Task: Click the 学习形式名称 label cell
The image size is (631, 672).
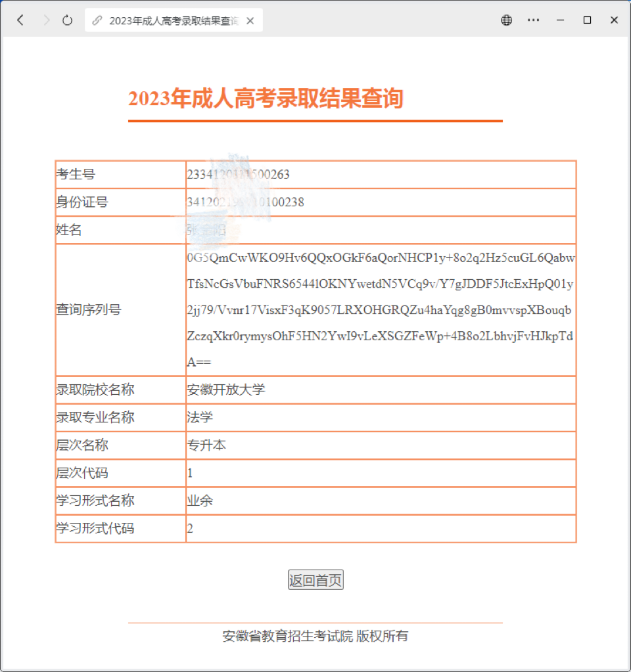Action: (x=120, y=501)
